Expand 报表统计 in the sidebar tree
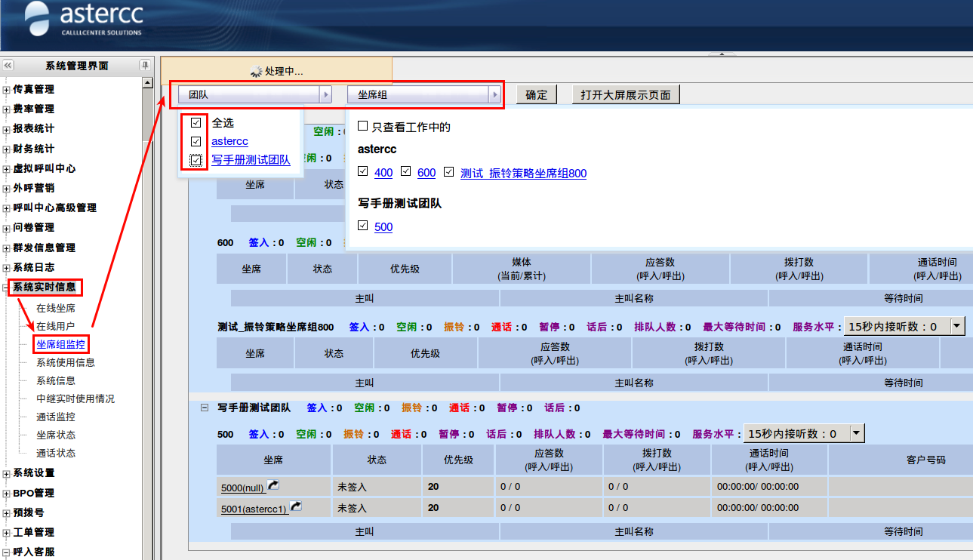Viewport: 973px width, 560px height. coord(7,129)
